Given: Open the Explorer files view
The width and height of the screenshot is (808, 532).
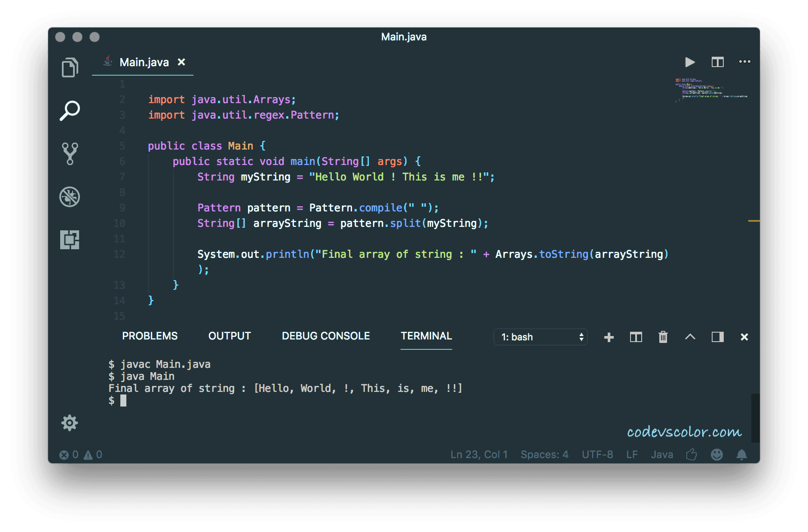Looking at the screenshot, I should point(70,67).
